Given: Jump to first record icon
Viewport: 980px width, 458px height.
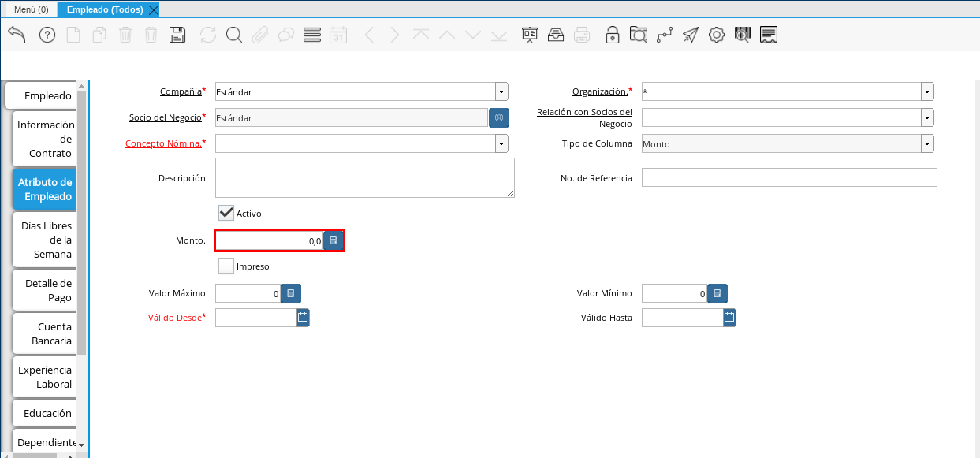Looking at the screenshot, I should click(x=421, y=35).
